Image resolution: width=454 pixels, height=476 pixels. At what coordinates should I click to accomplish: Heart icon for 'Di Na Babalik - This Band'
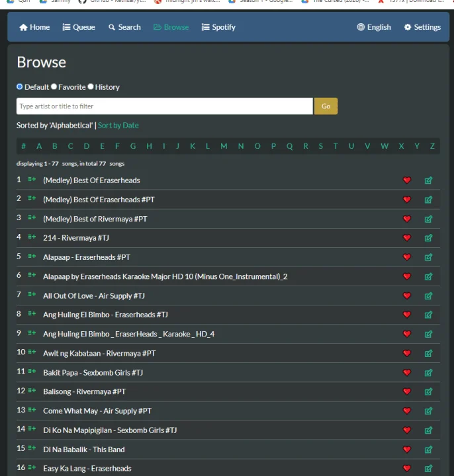[x=407, y=450]
